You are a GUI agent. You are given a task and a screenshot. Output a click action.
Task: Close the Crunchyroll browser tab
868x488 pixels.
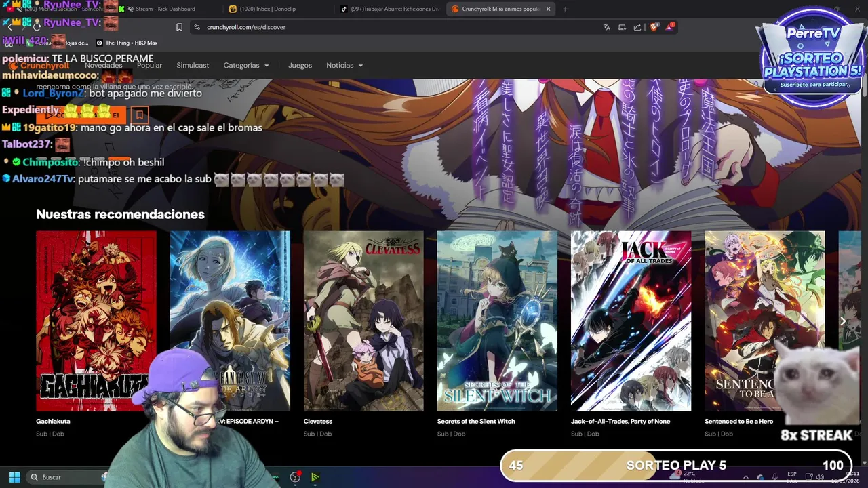pos(548,9)
